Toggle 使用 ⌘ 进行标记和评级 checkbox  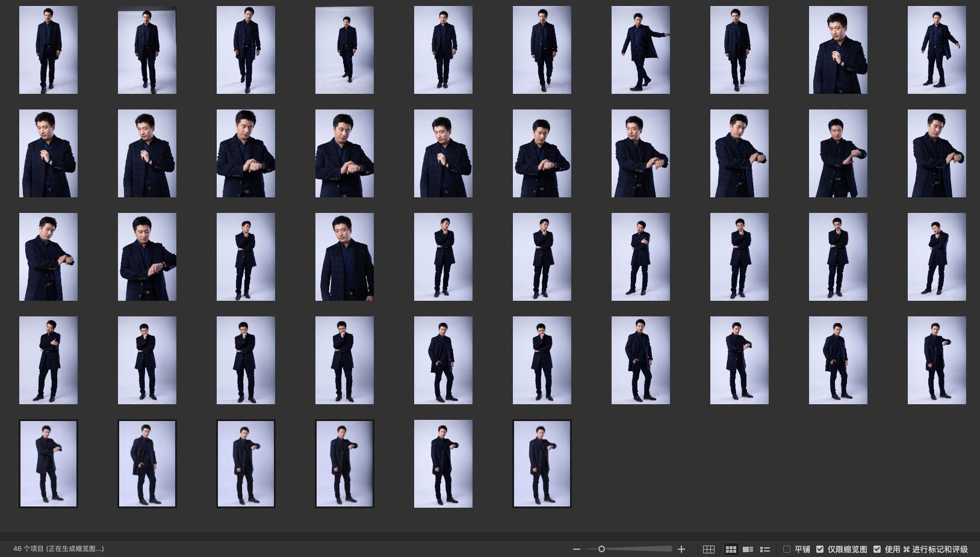tap(877, 549)
